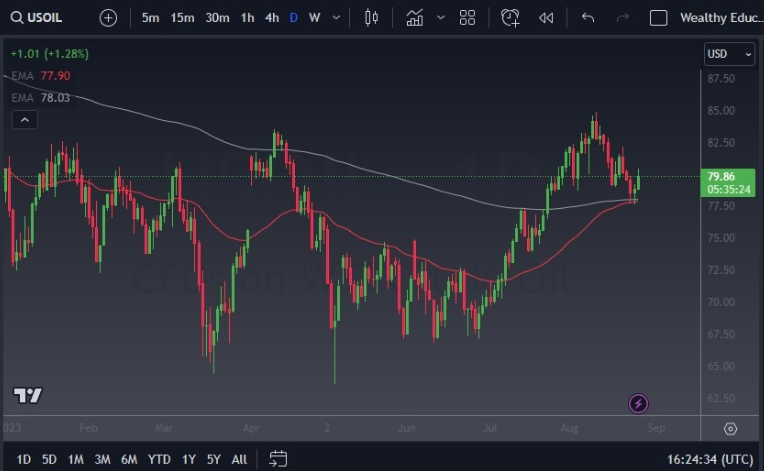Click the add symbol plus icon
The image size is (764, 471).
[108, 18]
